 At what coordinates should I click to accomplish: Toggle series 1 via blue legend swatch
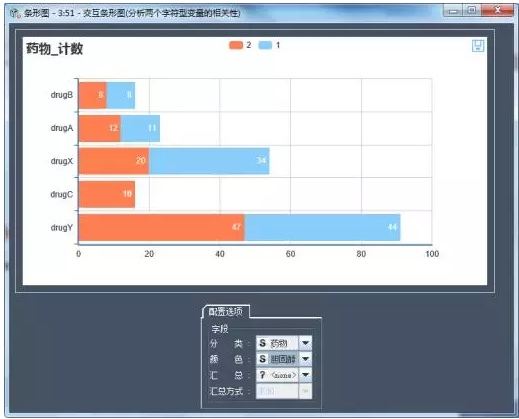[265, 45]
